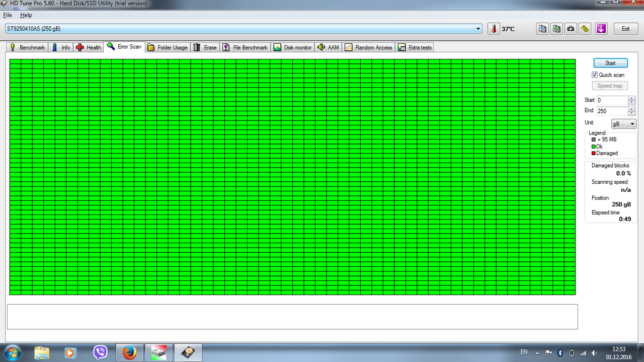Click the Start position input field
644x362 pixels.
point(612,100)
